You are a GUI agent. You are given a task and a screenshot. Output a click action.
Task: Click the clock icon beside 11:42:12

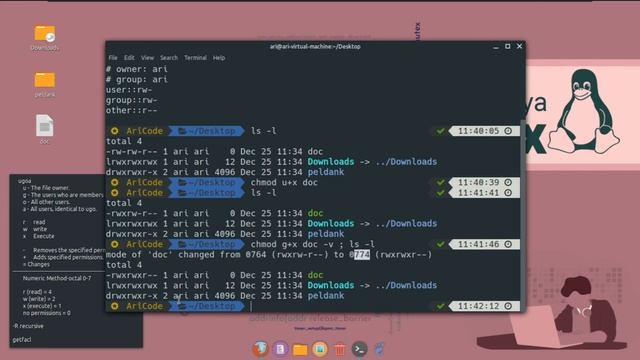pyautogui.click(x=508, y=306)
